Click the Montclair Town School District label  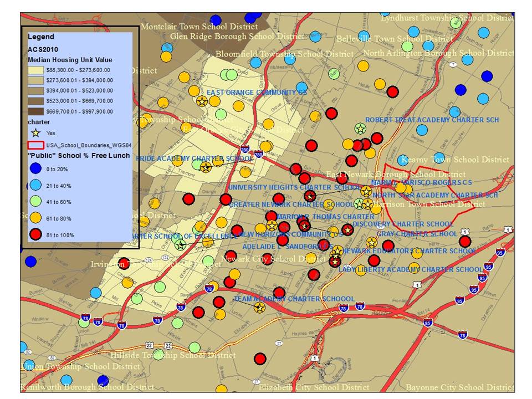click(x=199, y=27)
